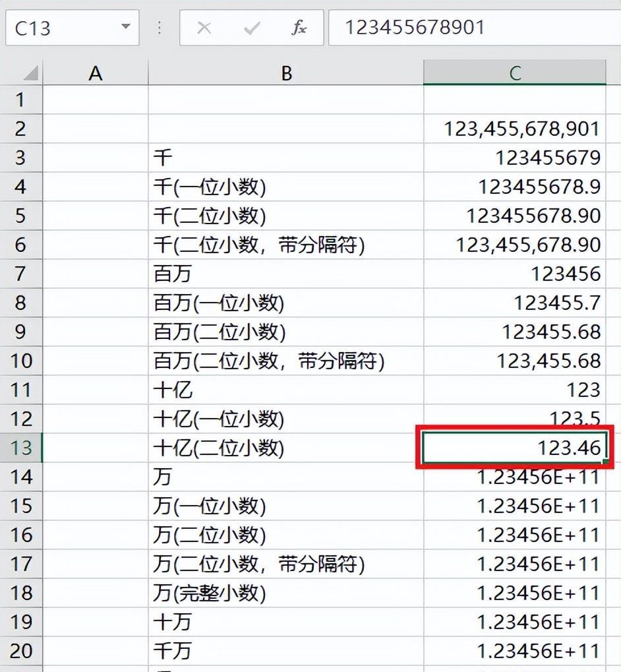Click cell labeled 万(一位小数)

tap(286, 506)
